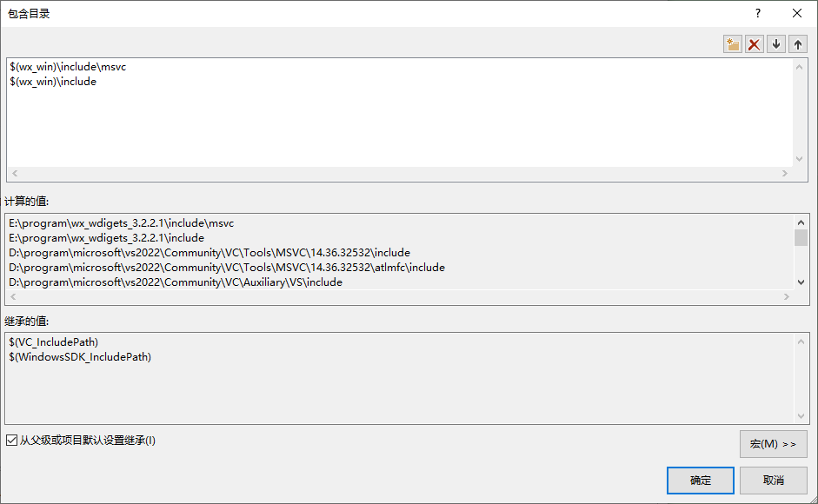Select the $(VC_IncludePath) inherited value

coord(54,342)
